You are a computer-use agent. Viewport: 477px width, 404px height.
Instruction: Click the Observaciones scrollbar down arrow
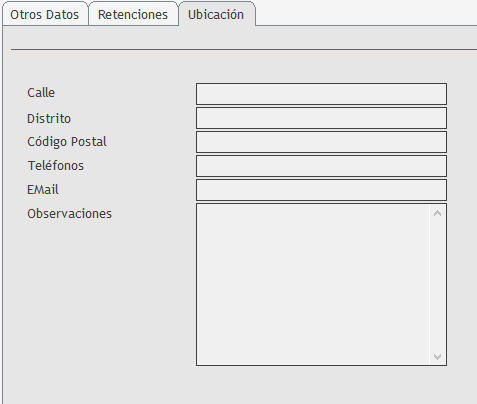[437, 357]
